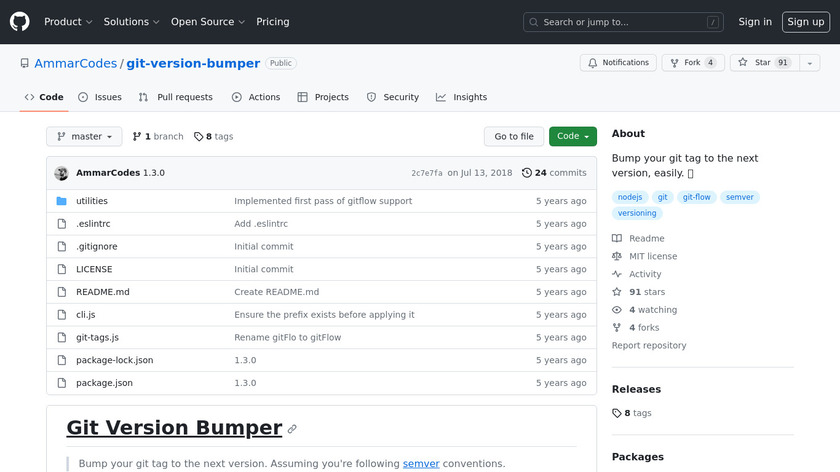840x472 pixels.
Task: Click the utilities folder icon
Action: point(61,201)
